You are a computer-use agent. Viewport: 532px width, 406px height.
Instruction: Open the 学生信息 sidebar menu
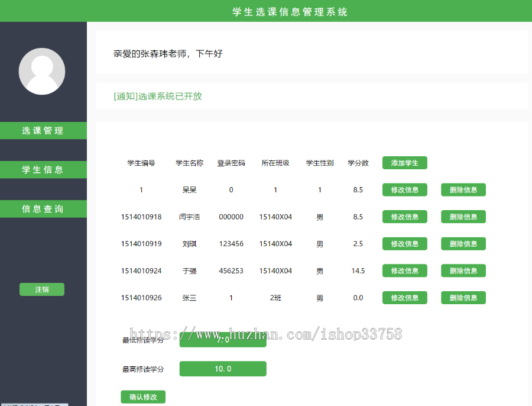coord(43,169)
